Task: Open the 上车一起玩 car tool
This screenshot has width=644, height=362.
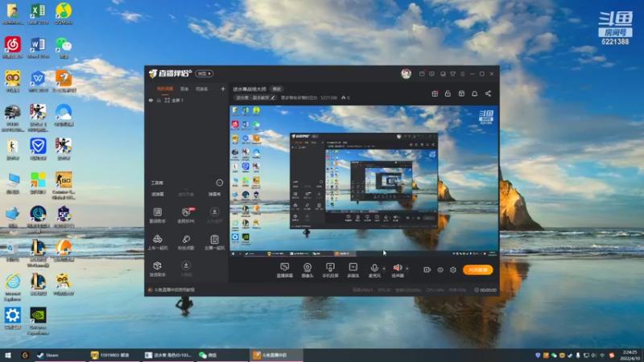Action: pos(157,242)
